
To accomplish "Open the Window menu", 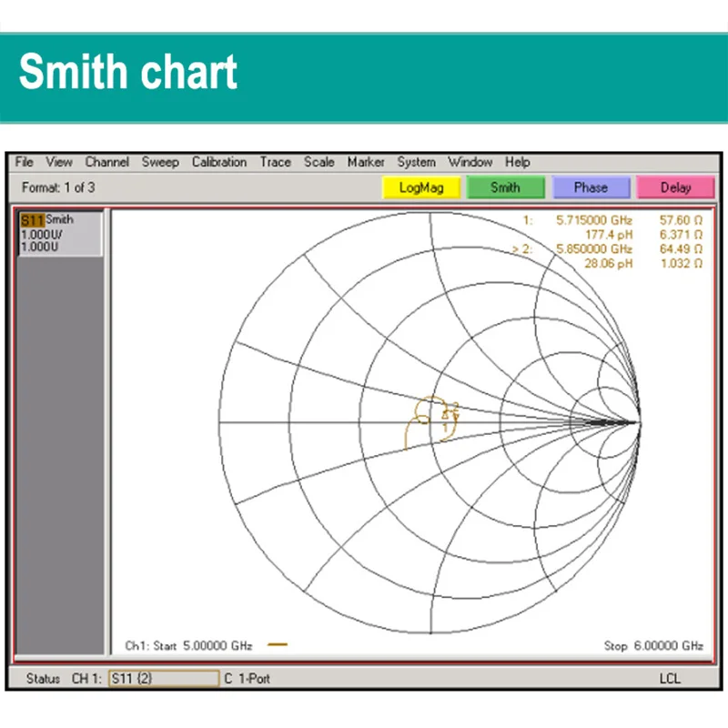I will coord(470,162).
